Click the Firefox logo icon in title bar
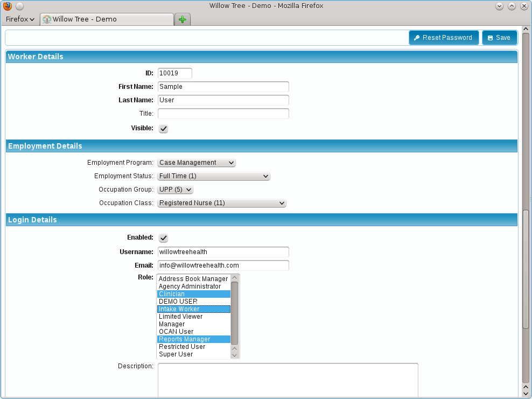Viewport: 532px width, 399px height. pyautogui.click(x=8, y=6)
